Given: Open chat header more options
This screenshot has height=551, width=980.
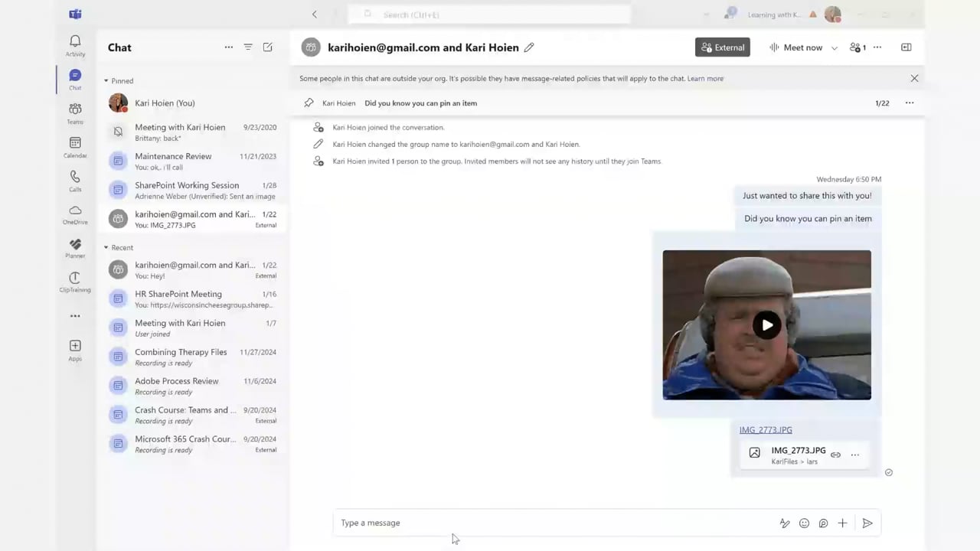Looking at the screenshot, I should tap(877, 47).
